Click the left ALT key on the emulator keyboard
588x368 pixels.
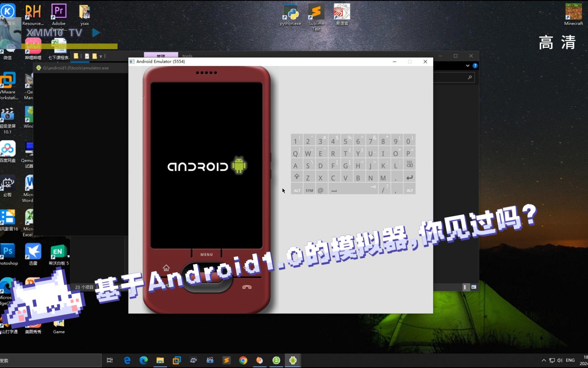tap(297, 189)
